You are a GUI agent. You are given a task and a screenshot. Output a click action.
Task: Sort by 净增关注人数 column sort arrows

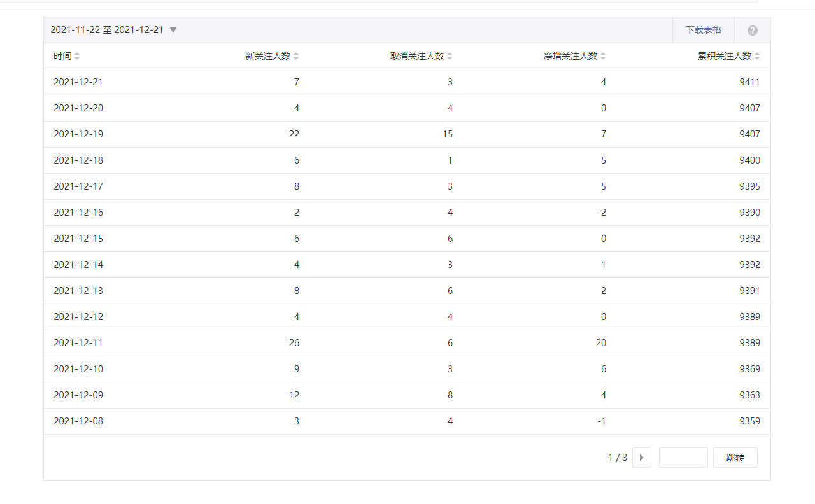(x=603, y=56)
